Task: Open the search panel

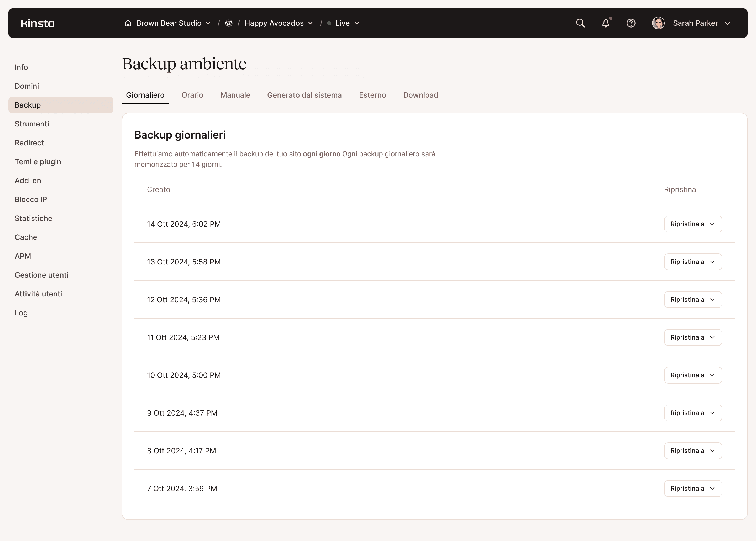Action: [x=580, y=23]
